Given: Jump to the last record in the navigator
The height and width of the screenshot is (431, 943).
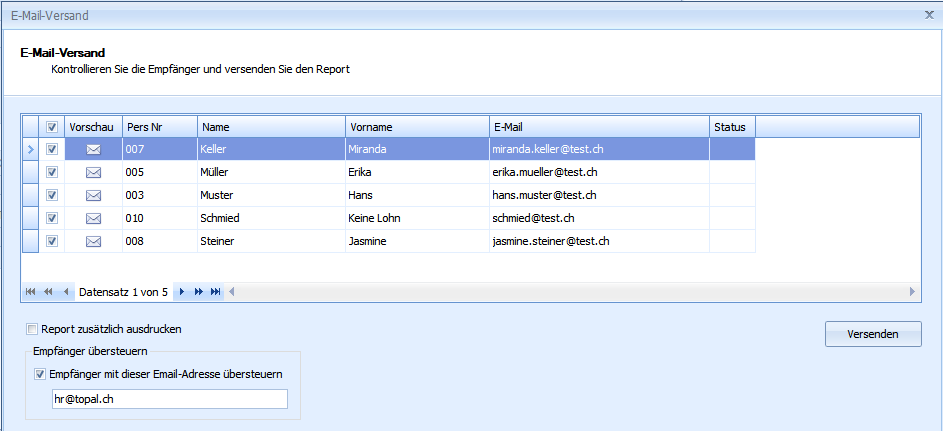Looking at the screenshot, I should [215, 292].
